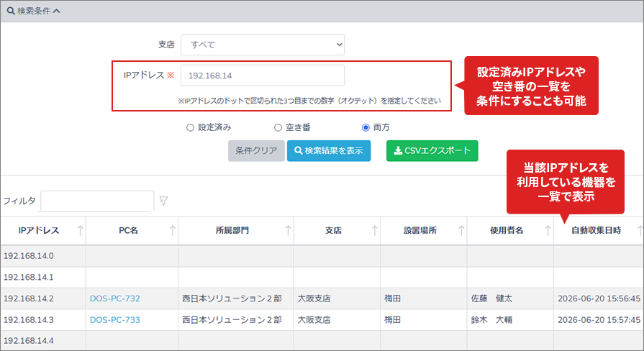This screenshot has width=644, height=351.
Task: Sort by the 所属部門 column arrow
Action: 289,230
